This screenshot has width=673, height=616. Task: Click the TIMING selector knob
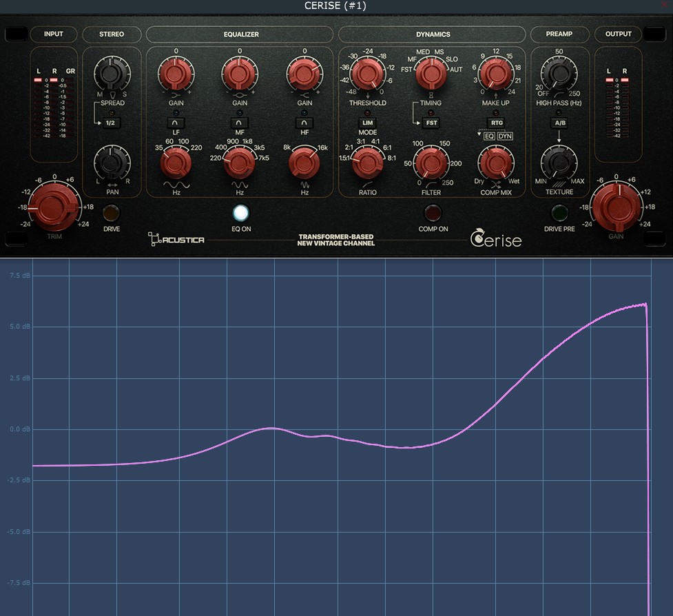tap(431, 74)
